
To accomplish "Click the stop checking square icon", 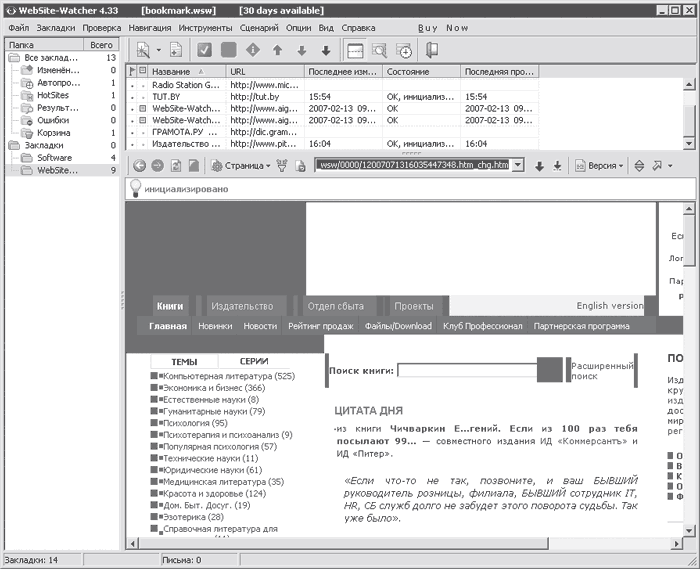I will pyautogui.click(x=229, y=50).
